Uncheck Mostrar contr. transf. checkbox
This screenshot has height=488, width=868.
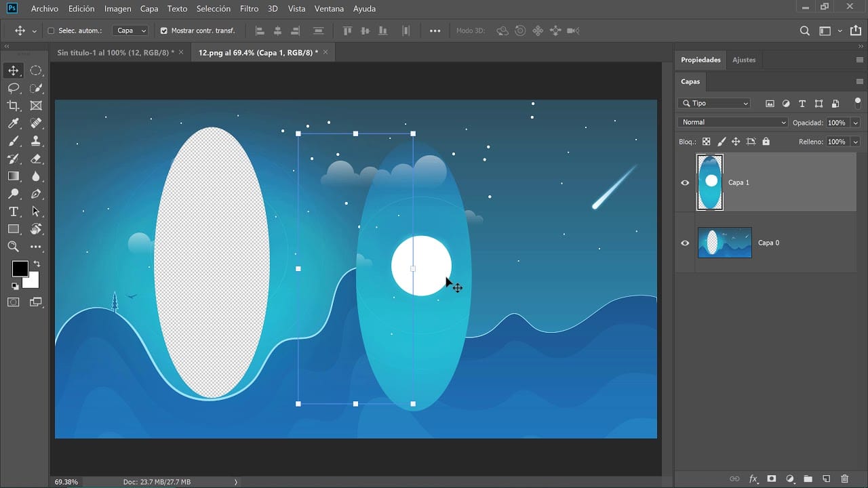pos(163,30)
